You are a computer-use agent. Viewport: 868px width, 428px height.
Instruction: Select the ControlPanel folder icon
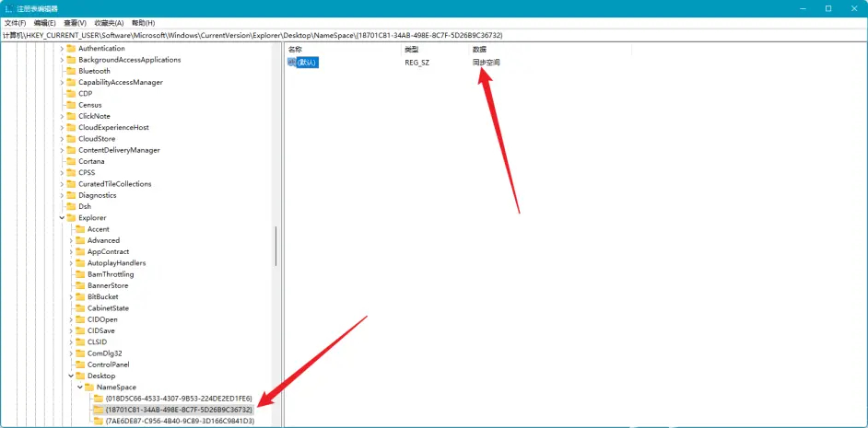[x=80, y=364]
